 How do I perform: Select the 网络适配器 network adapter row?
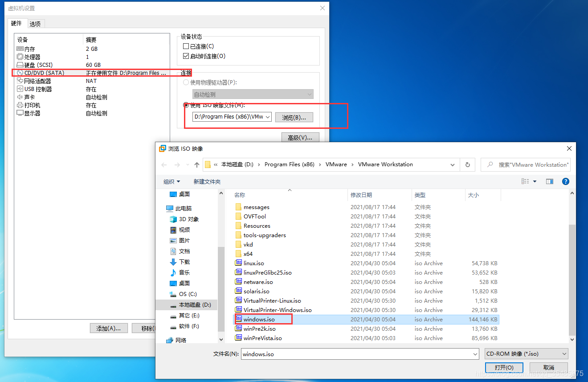[92, 81]
